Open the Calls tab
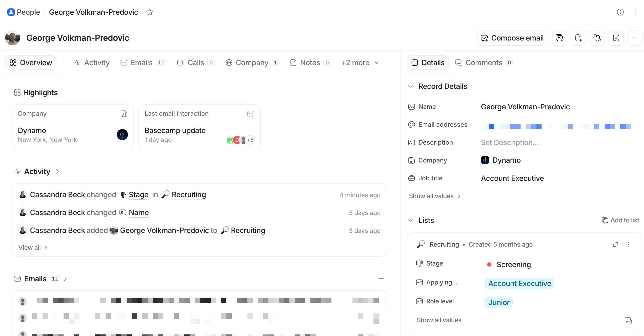Image resolution: width=644 pixels, height=336 pixels. 195,63
